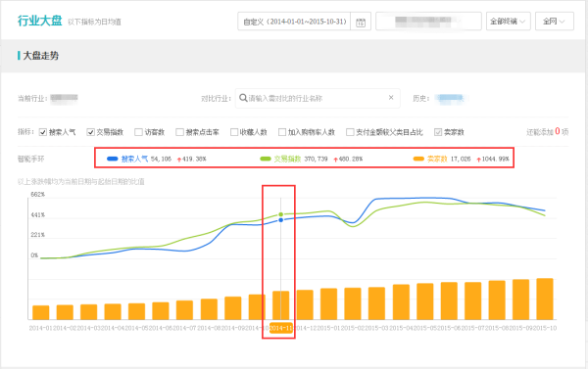Click the 662% y-axis label
The image size is (588, 369).
[38, 195]
